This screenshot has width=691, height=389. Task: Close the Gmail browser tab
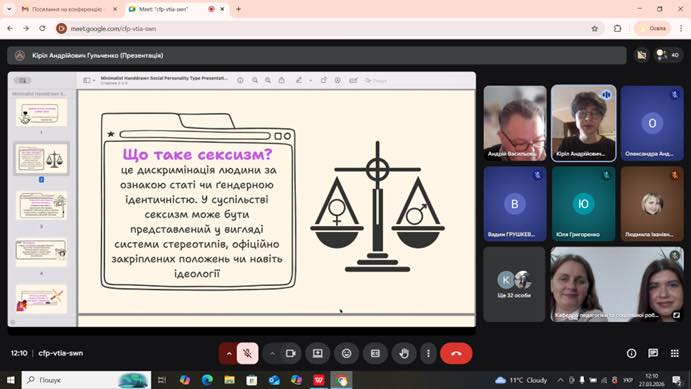tap(115, 9)
